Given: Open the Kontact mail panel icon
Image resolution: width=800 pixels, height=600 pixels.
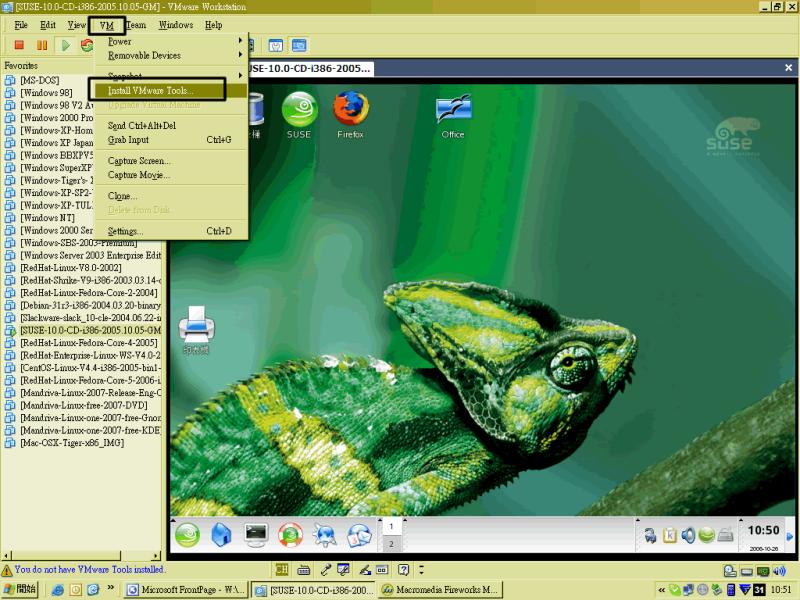Looking at the screenshot, I should (359, 535).
